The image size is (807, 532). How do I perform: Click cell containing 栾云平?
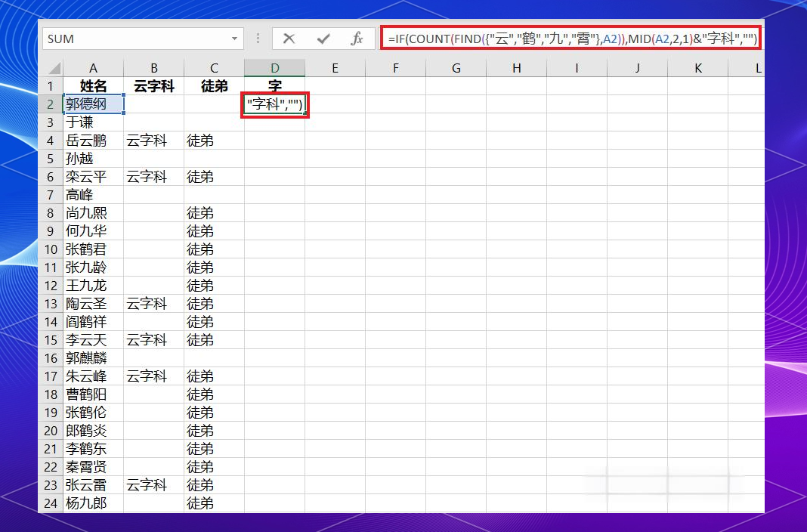[x=93, y=177]
